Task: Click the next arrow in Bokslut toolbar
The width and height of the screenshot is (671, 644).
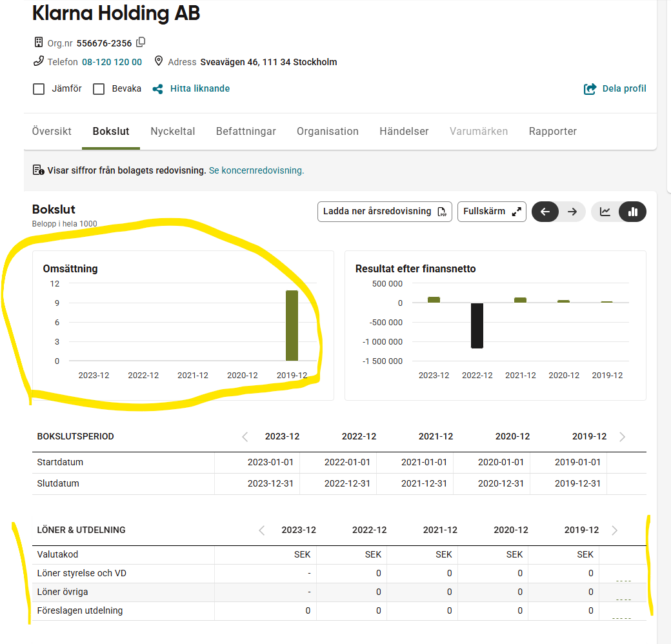Action: click(x=572, y=212)
